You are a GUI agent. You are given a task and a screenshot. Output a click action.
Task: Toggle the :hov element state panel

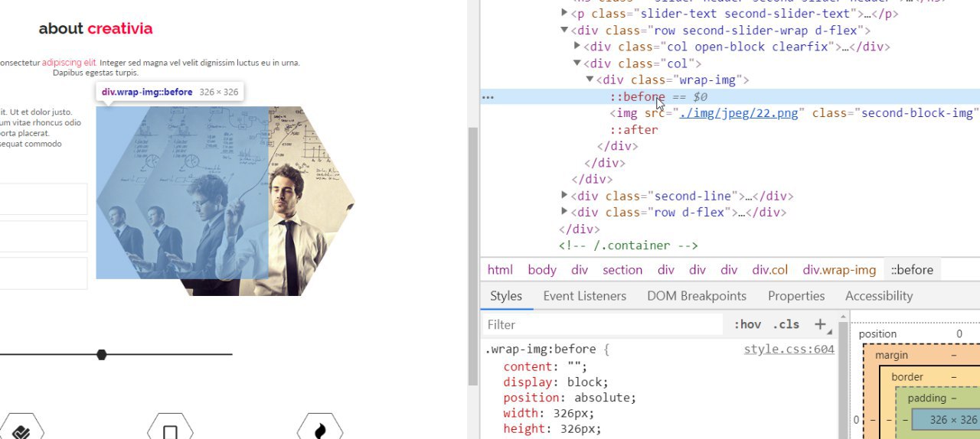(747, 324)
